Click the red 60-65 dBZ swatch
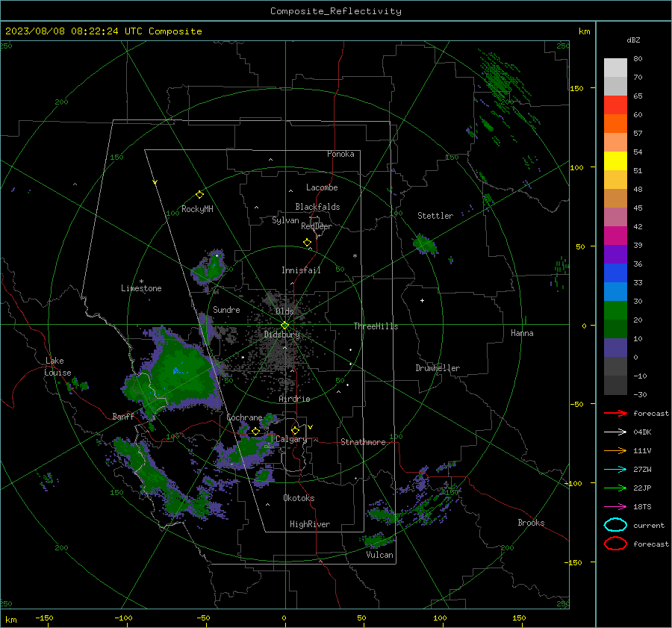Viewport: 672px width, 628px height. (615, 105)
